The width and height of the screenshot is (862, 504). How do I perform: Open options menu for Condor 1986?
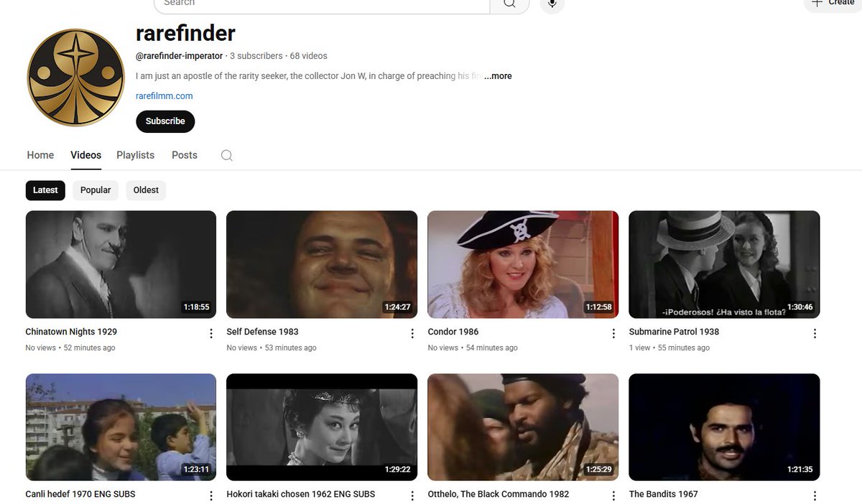[x=613, y=333]
